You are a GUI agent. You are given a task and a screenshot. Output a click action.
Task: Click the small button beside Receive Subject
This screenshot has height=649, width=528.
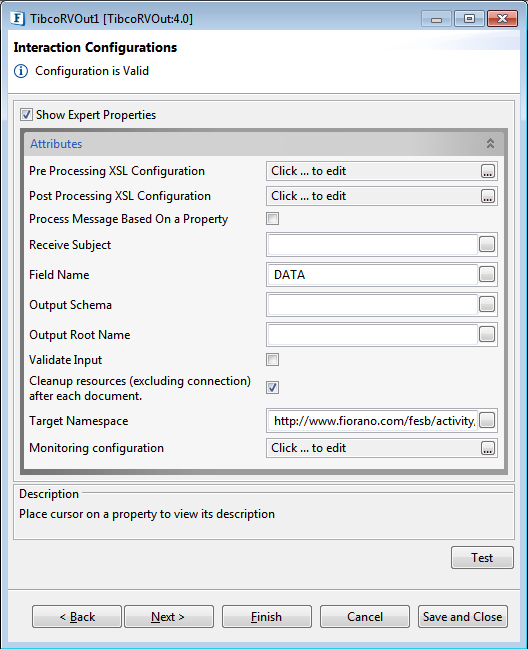tap(487, 244)
